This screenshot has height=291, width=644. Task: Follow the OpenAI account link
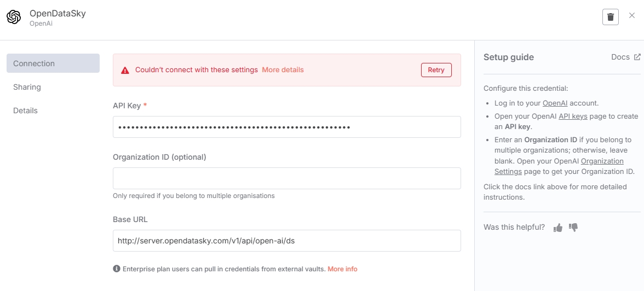click(555, 103)
